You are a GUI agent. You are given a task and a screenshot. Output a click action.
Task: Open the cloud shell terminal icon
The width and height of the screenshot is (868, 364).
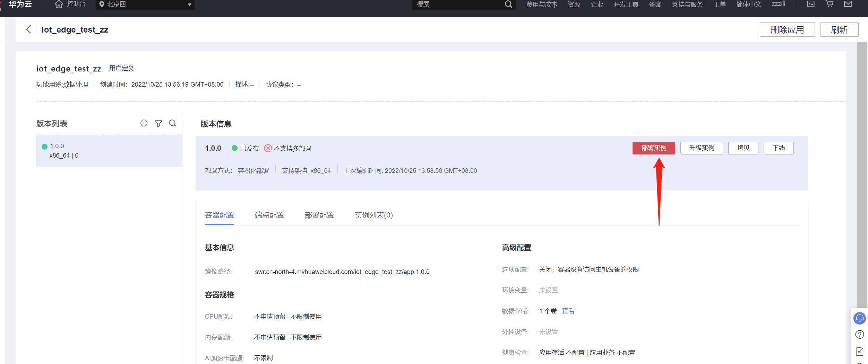point(811,4)
